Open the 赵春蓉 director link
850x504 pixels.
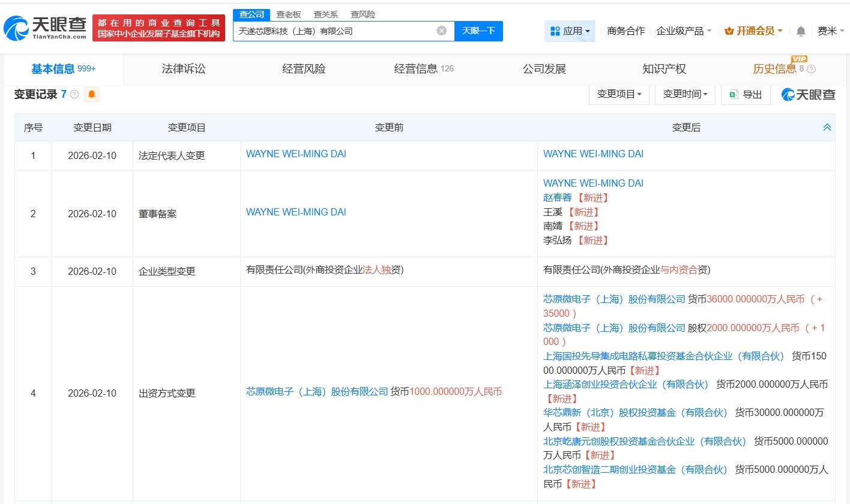[x=558, y=197]
